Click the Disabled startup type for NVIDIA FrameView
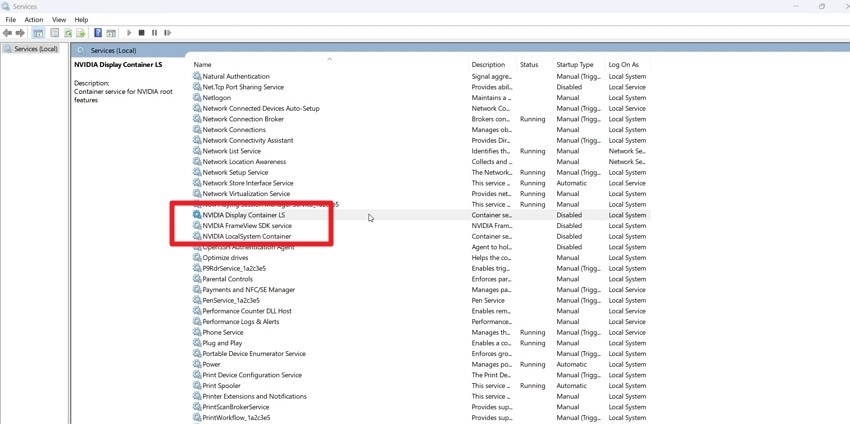This screenshot has width=850, height=424. pos(569,226)
